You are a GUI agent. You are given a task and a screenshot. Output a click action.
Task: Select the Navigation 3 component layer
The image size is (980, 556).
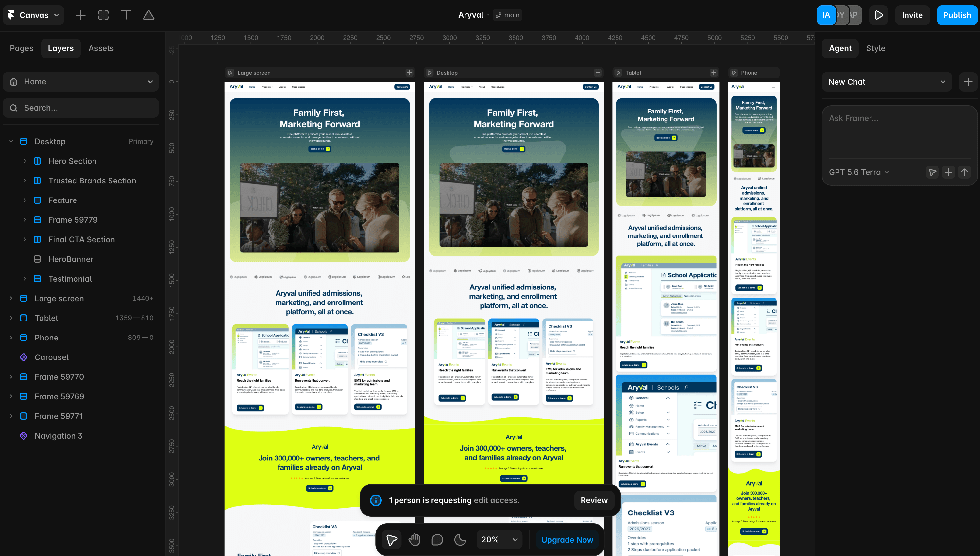81,436
